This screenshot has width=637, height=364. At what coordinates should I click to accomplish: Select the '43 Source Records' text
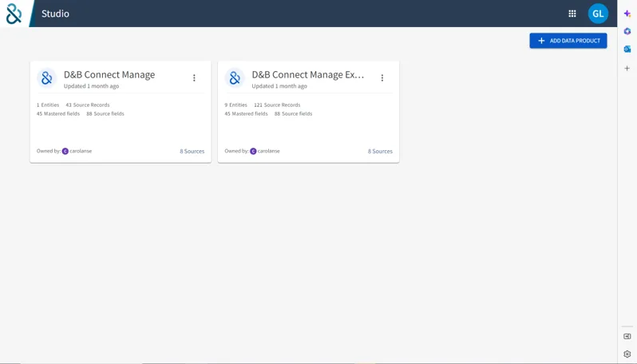88,105
